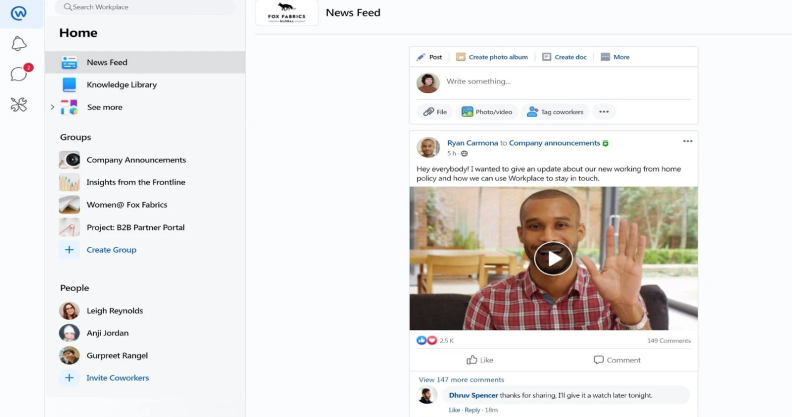
Task: Click the Search Workplace box
Action: [x=145, y=7]
